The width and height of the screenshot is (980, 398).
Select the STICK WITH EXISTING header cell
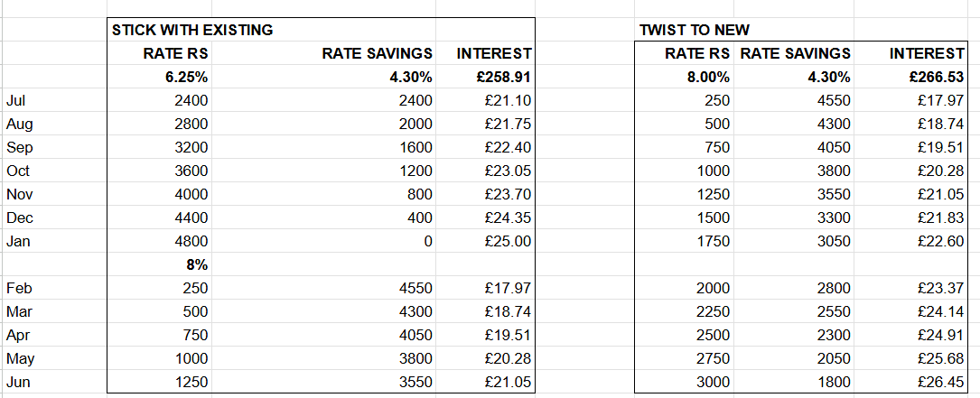click(191, 30)
